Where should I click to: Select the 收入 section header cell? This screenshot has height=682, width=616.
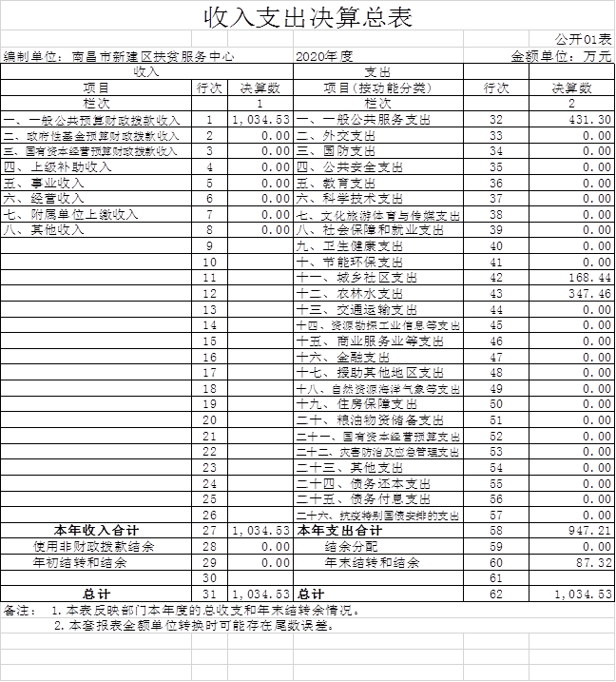point(146,72)
